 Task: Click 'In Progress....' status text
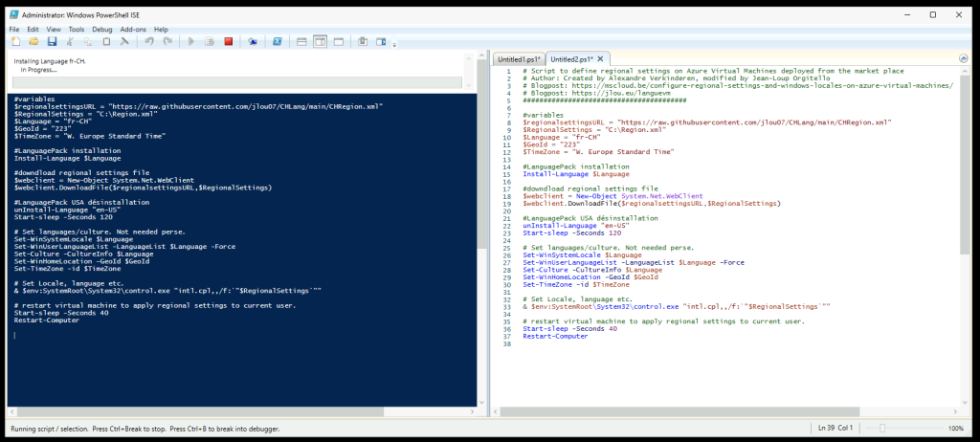38,70
